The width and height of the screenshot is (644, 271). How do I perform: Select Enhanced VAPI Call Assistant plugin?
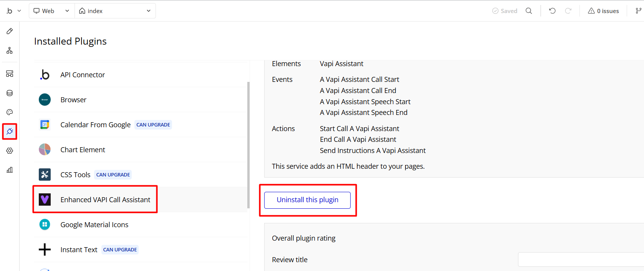click(105, 200)
